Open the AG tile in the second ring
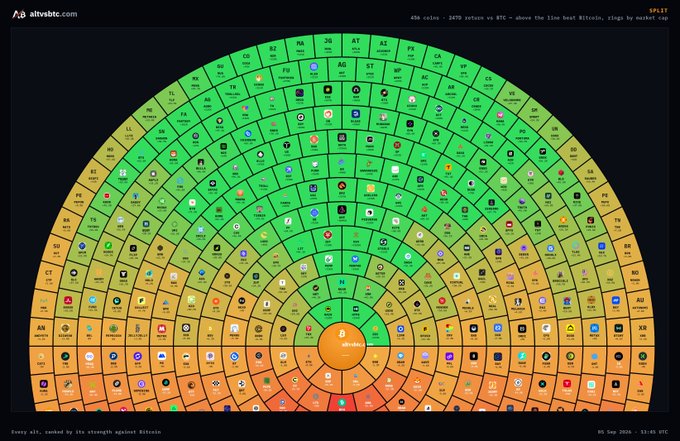 tap(342, 68)
